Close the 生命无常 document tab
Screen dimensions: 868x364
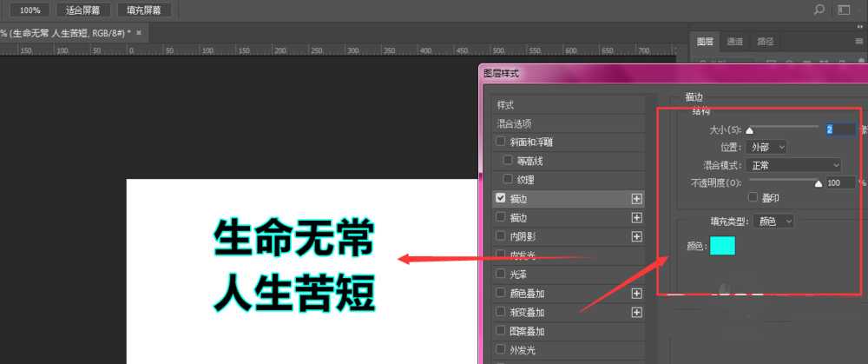[x=140, y=32]
